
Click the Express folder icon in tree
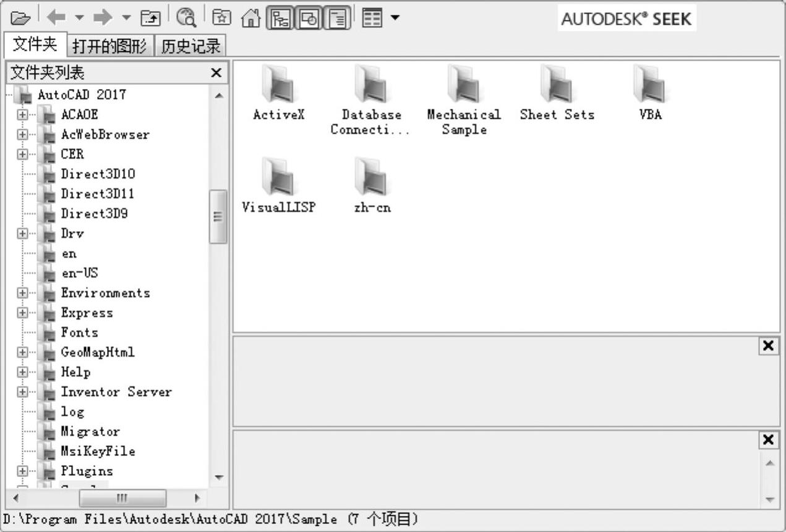pos(46,313)
